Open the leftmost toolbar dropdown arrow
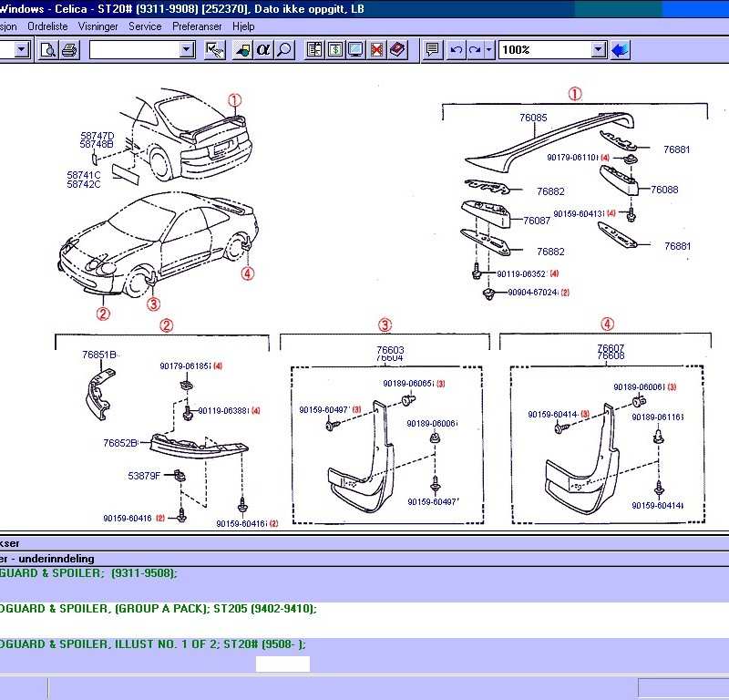Image resolution: width=729 pixels, height=700 pixels. coord(21,50)
